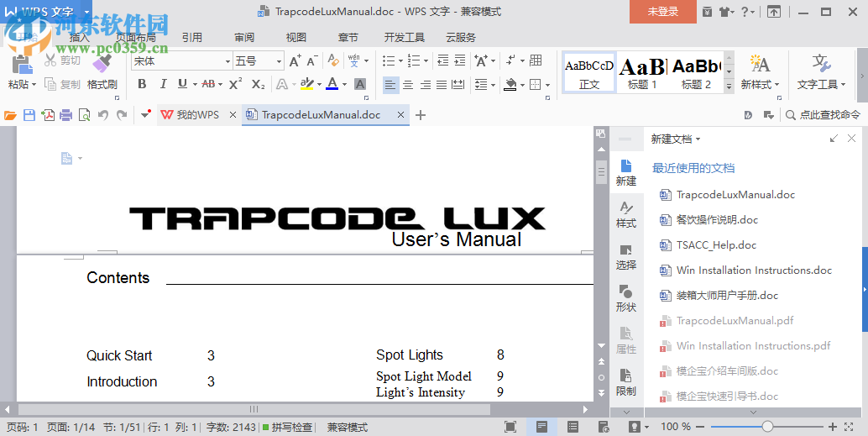Screen dimensions: 868x436
Task: Apply the Heading 1 style
Action: (x=642, y=72)
